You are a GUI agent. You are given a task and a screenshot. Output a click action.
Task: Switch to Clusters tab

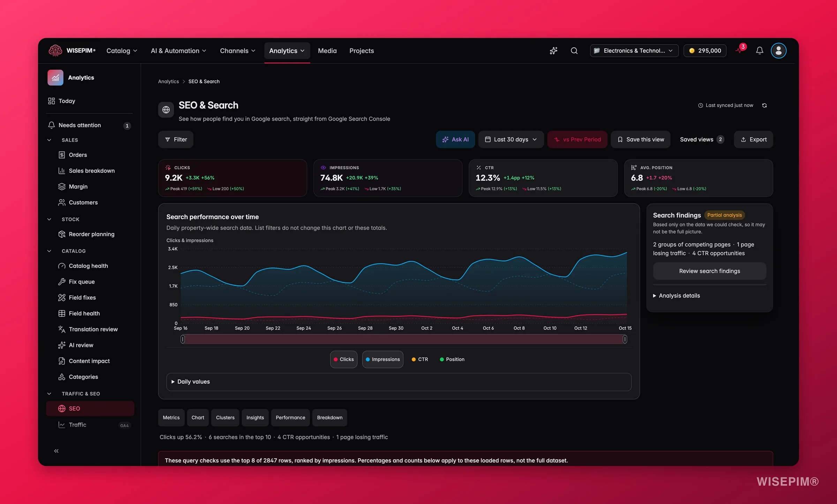coord(225,418)
